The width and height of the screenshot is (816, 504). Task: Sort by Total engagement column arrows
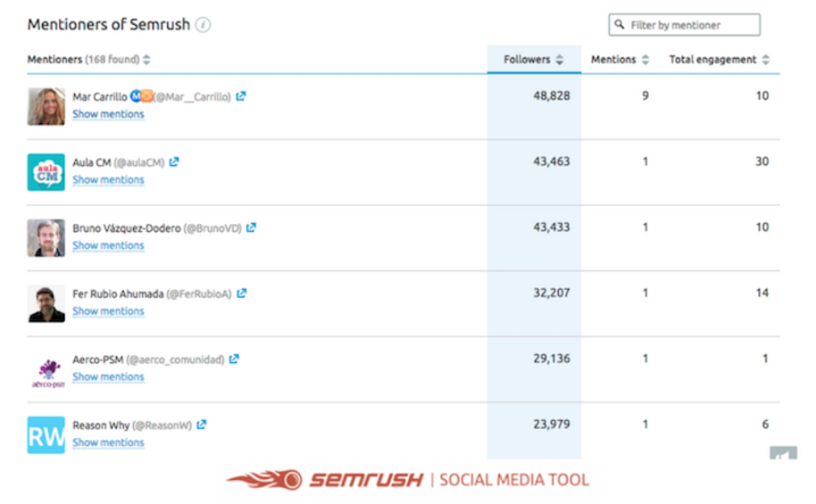pos(765,59)
